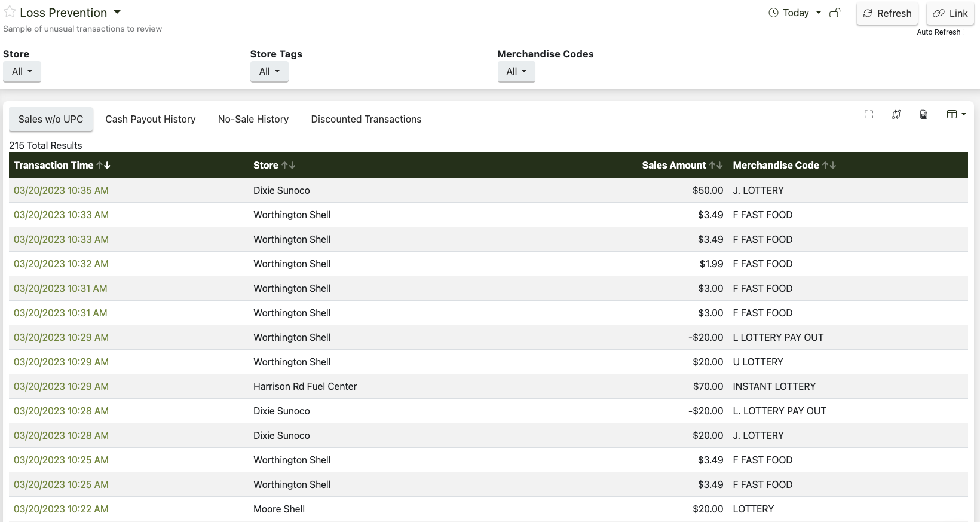Click the table refresh/sync icon
The height and width of the screenshot is (522, 980).
[896, 114]
